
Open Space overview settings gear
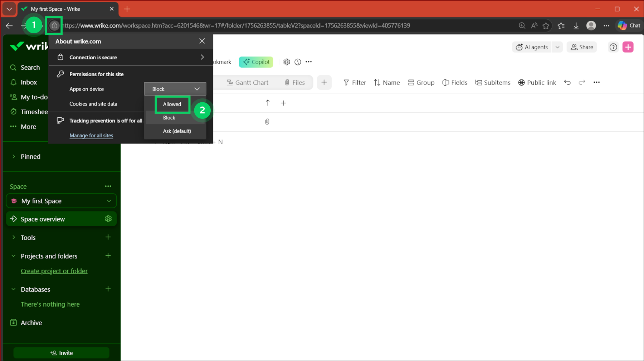(108, 219)
